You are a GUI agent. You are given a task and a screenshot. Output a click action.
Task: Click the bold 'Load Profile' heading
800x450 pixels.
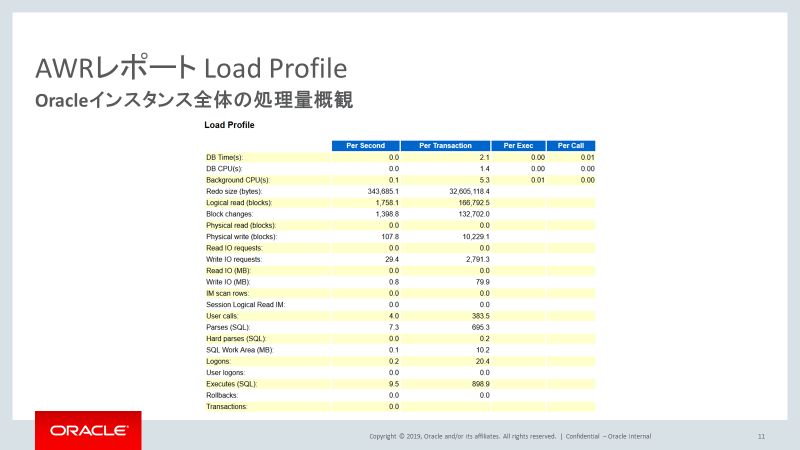point(229,125)
